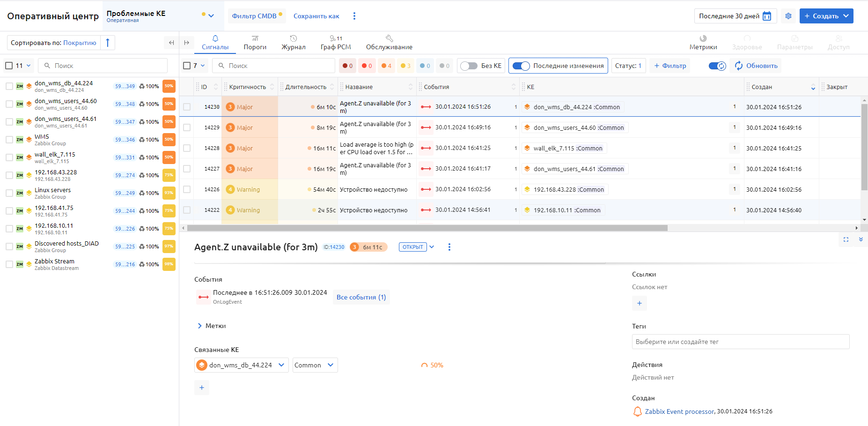868x426 pixels.
Task: Click the sort direction arrow icon
Action: click(108, 43)
